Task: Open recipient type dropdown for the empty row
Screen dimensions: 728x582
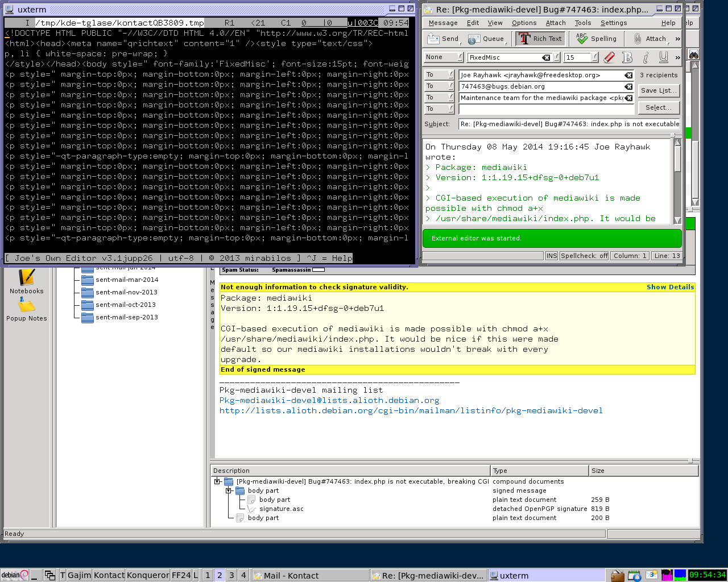Action: pyautogui.click(x=440, y=109)
